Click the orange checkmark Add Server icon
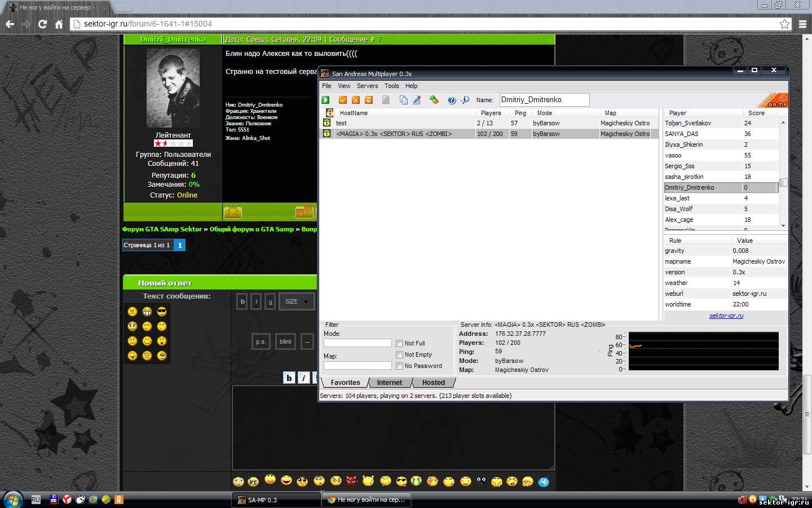Image resolution: width=812 pixels, height=508 pixels. [342, 100]
